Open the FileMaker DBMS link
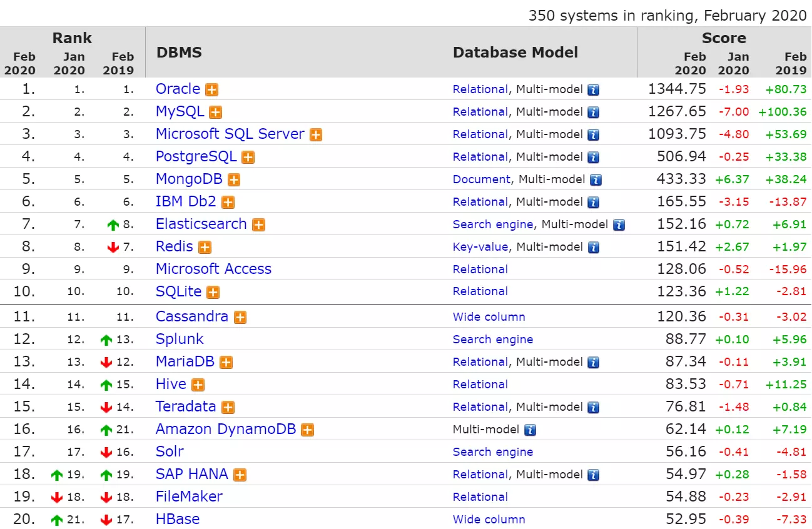This screenshot has height=529, width=812. coord(189,497)
